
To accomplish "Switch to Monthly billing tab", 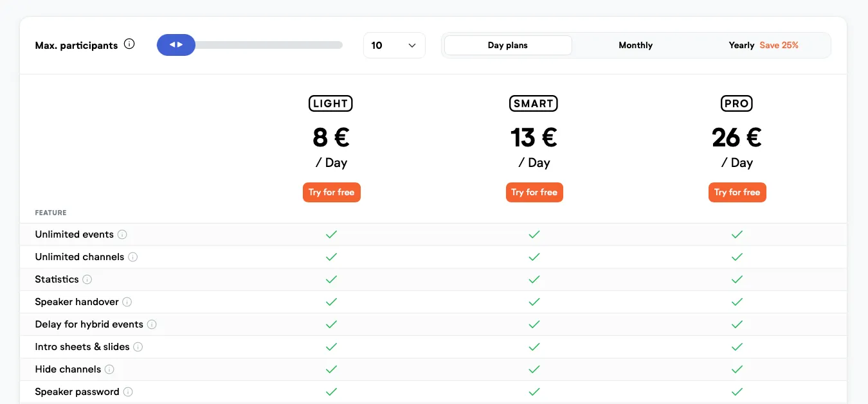I will 636,45.
